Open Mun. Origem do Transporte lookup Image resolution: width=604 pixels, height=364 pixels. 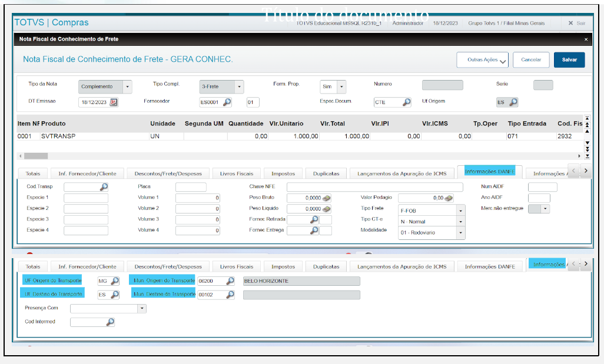tap(230, 281)
